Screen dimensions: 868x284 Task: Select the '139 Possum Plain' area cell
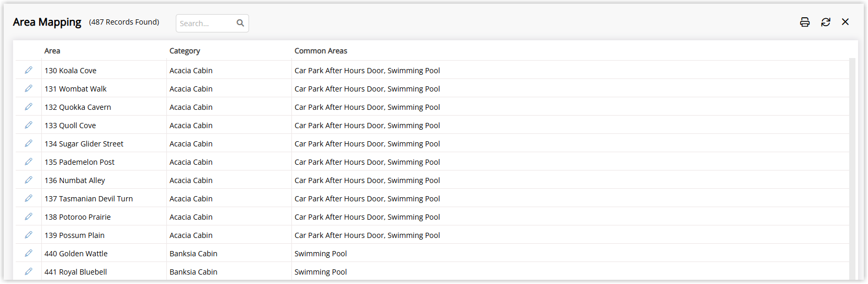104,235
